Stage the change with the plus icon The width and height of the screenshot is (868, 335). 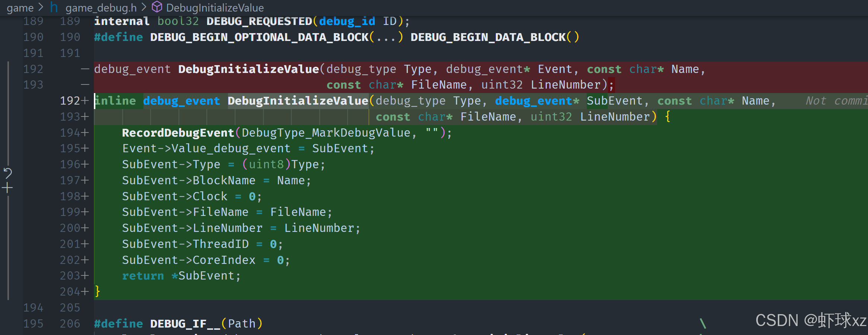[x=7, y=188]
